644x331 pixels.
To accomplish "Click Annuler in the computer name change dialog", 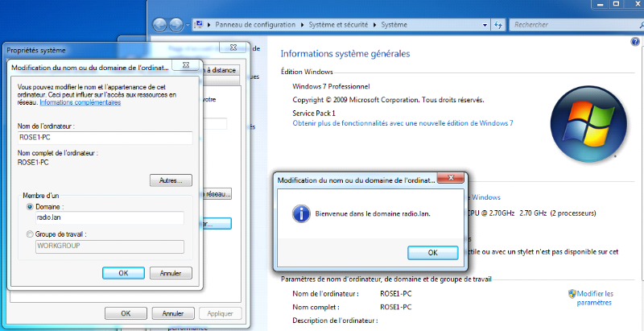I will [x=171, y=273].
